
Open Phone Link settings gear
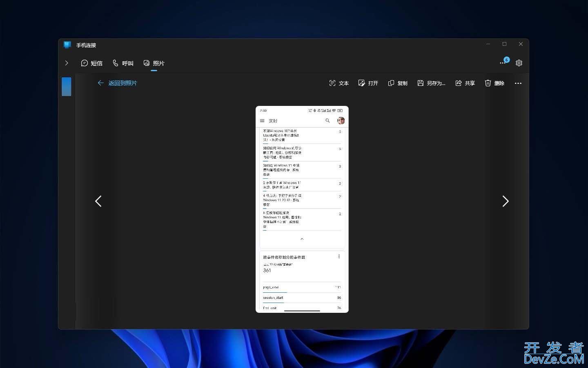[x=519, y=63]
